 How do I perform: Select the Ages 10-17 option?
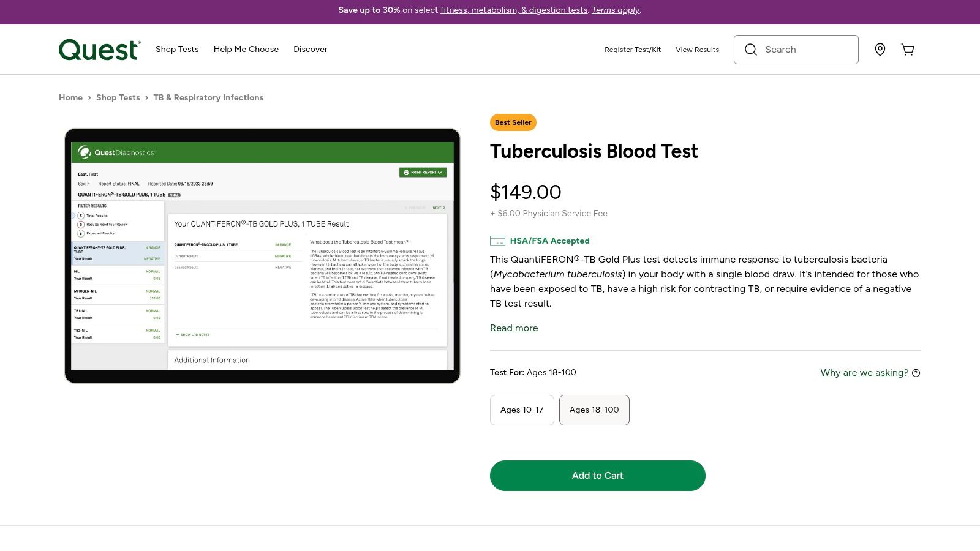522,410
